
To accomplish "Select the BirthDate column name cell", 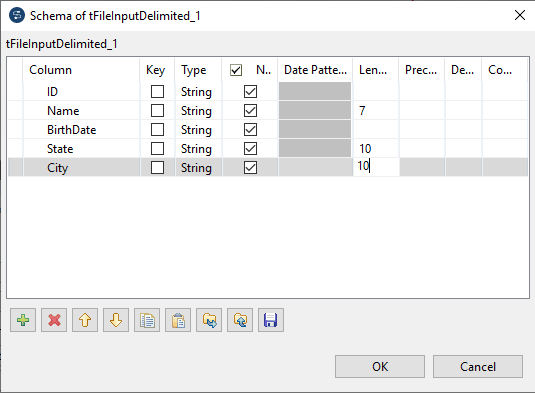I will [x=81, y=130].
